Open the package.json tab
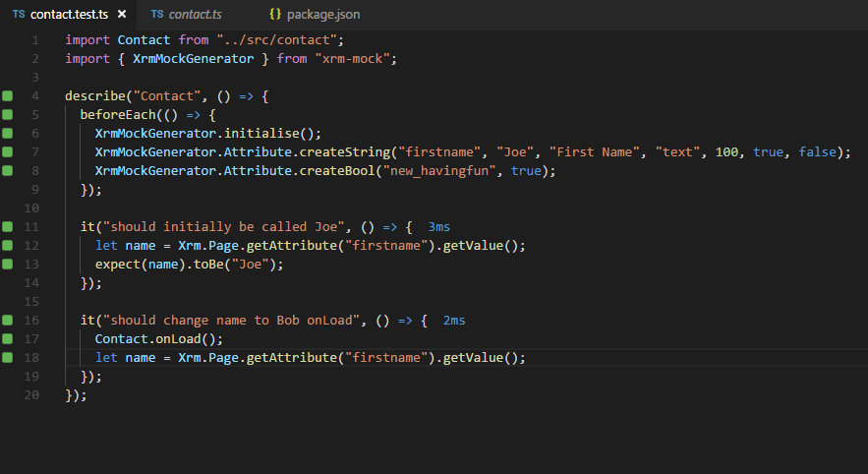Image resolution: width=868 pixels, height=474 pixels. [x=315, y=15]
